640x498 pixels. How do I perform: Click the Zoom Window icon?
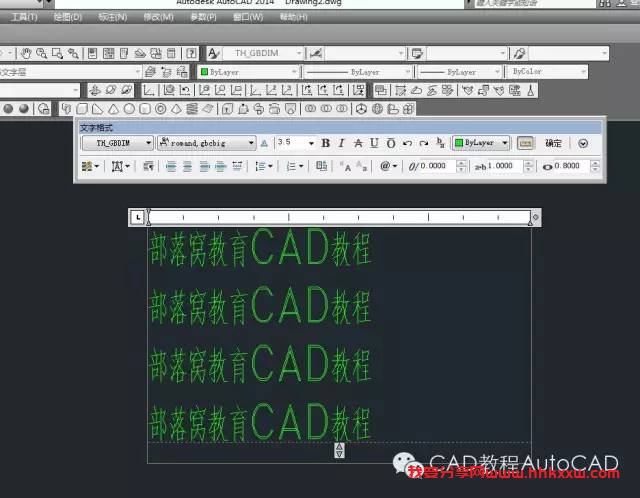[57, 53]
